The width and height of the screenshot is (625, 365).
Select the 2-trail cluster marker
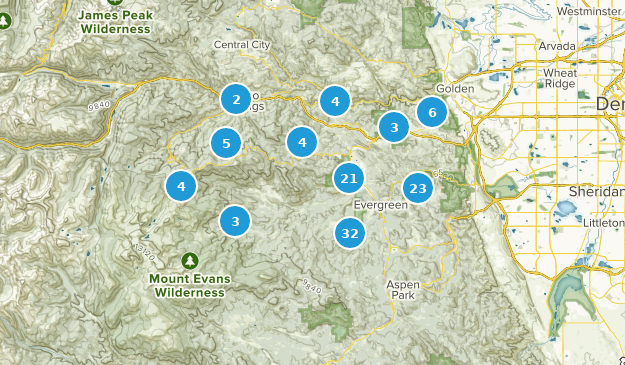point(236,99)
